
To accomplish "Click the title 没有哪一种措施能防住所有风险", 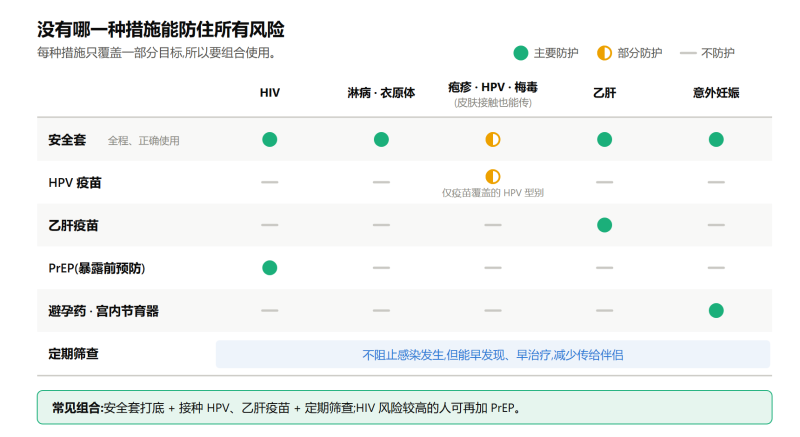I will point(161,30).
